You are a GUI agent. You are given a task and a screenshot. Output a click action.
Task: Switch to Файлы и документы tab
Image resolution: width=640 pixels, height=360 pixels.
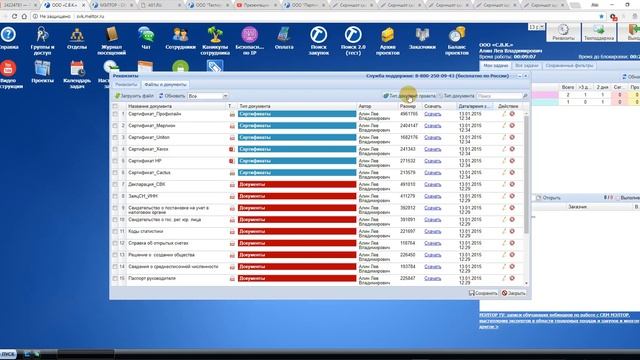click(165, 84)
